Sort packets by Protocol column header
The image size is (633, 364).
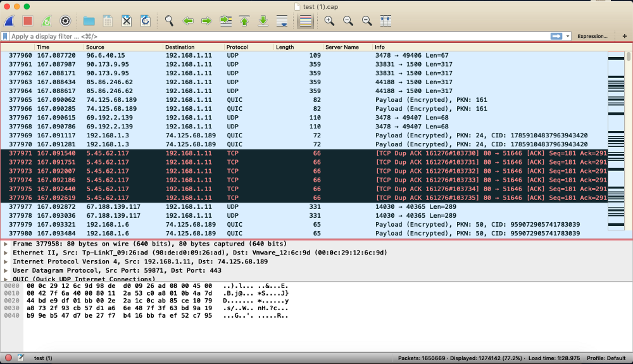coord(237,47)
